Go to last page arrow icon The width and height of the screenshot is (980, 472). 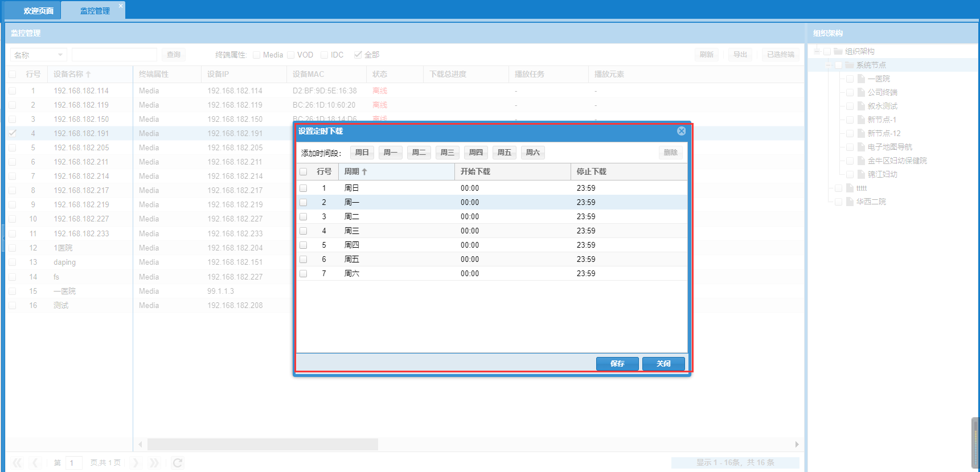click(154, 463)
